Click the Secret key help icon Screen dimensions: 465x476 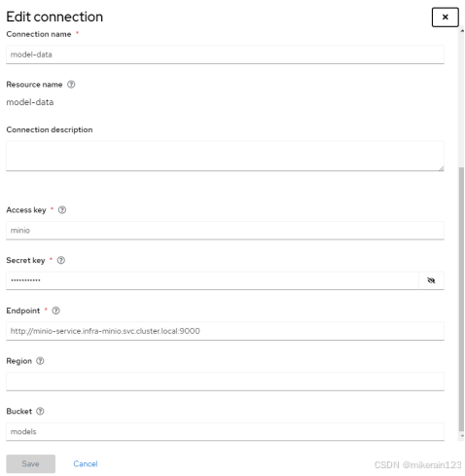61,260
